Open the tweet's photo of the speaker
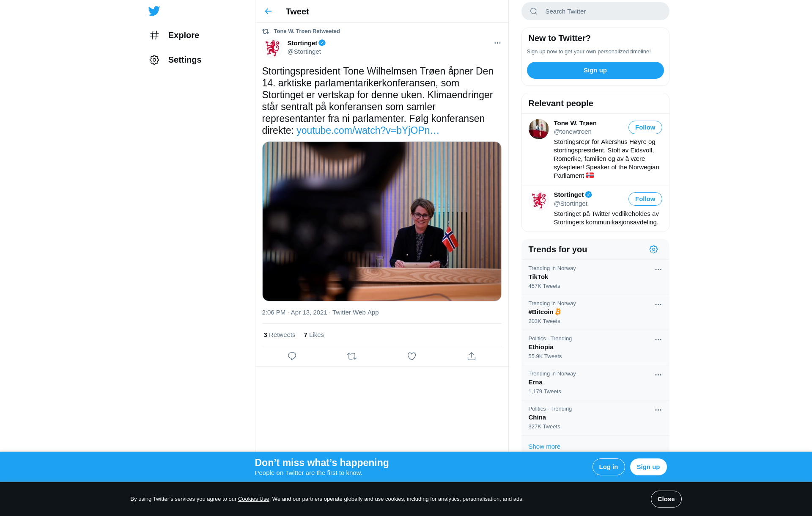The width and height of the screenshot is (812, 516). coord(381,221)
